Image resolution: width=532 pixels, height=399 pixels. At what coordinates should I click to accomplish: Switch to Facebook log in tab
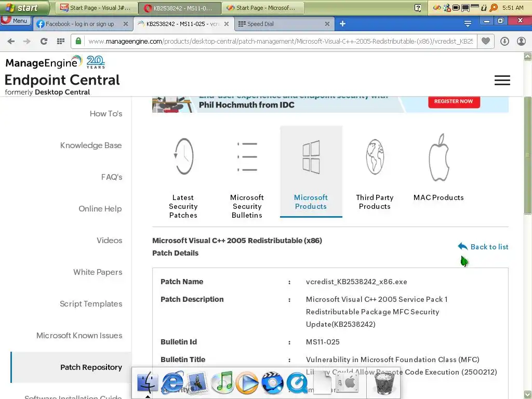coord(83,24)
